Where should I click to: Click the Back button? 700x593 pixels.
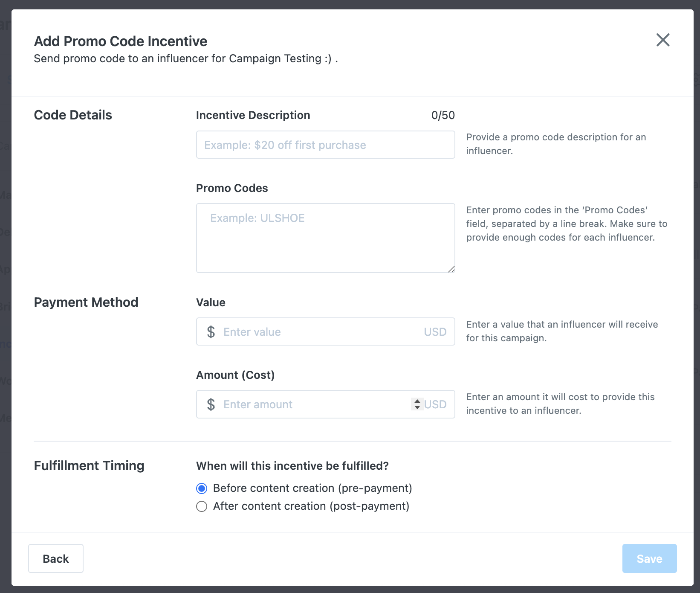point(56,558)
